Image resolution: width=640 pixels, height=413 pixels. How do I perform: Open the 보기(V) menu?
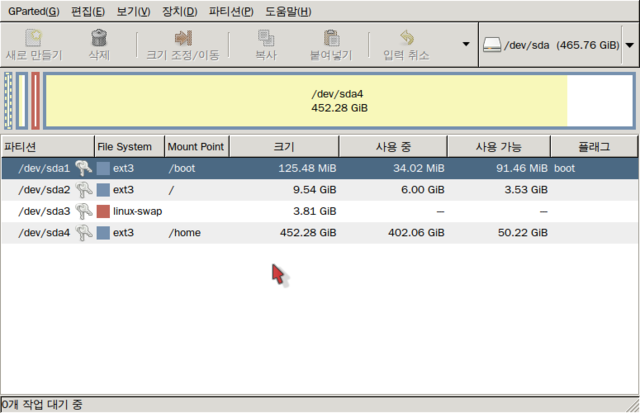pyautogui.click(x=133, y=11)
